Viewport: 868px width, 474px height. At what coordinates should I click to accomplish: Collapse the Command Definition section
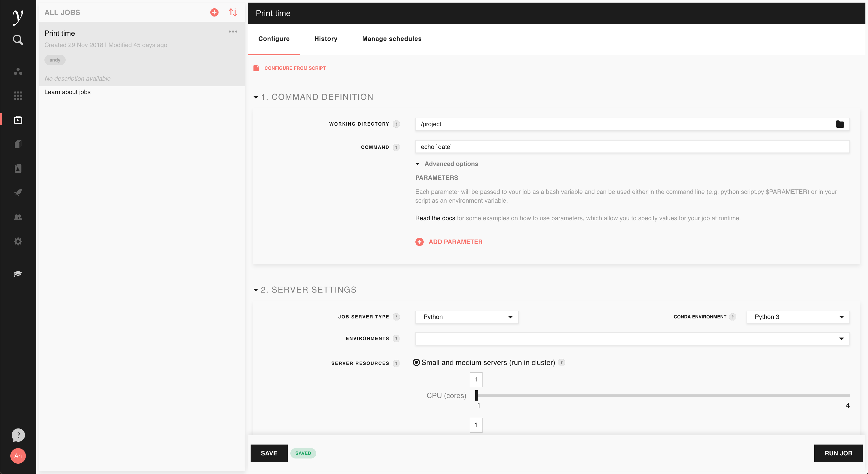pos(256,97)
